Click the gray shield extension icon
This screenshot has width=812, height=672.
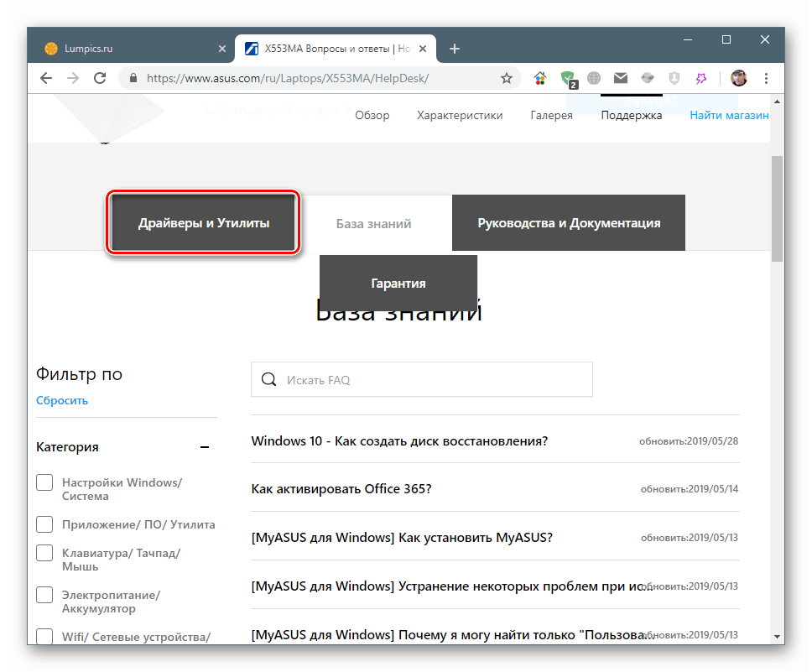(674, 78)
